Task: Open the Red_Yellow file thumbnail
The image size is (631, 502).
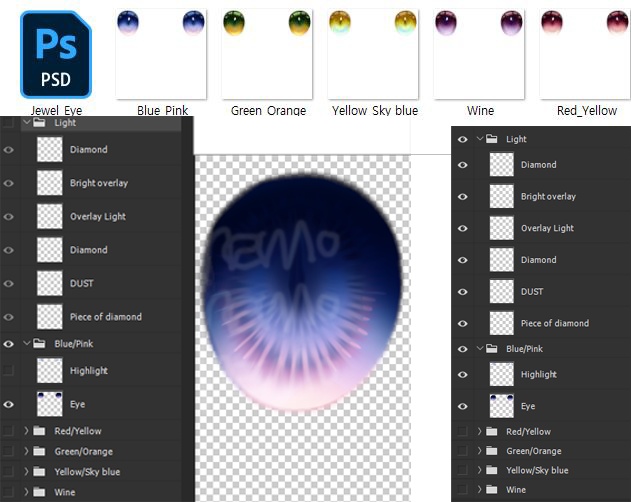Action: [x=585, y=54]
